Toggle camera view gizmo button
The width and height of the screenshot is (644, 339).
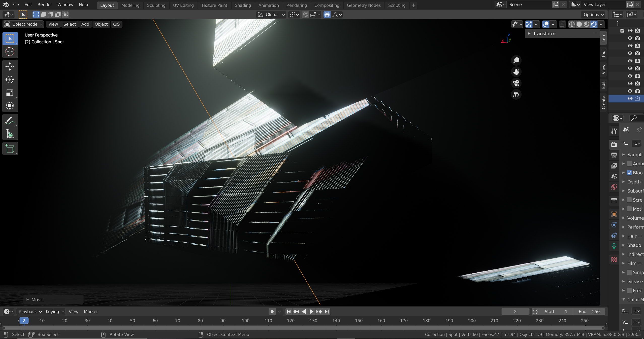(516, 83)
